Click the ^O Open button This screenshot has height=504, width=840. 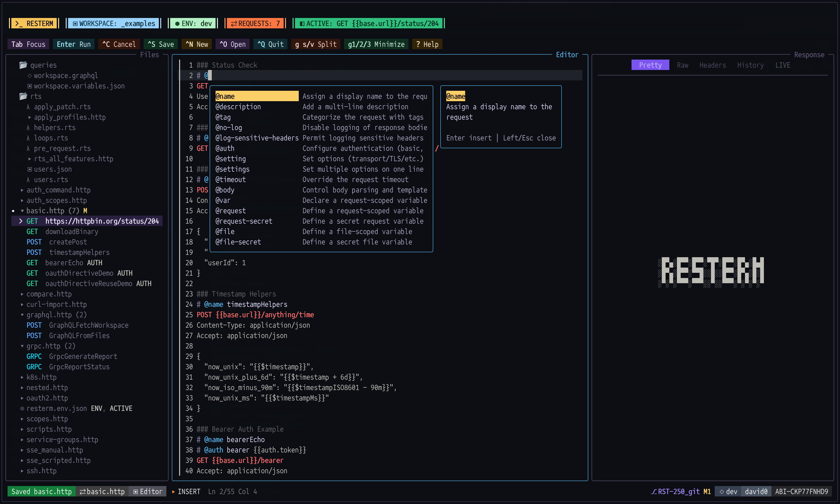click(x=233, y=44)
